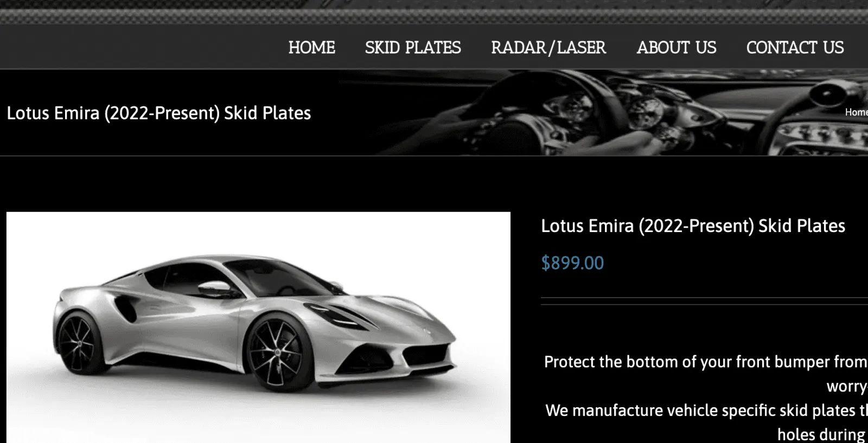Select CONTACT US in navigation
The image size is (868, 443).
(795, 48)
